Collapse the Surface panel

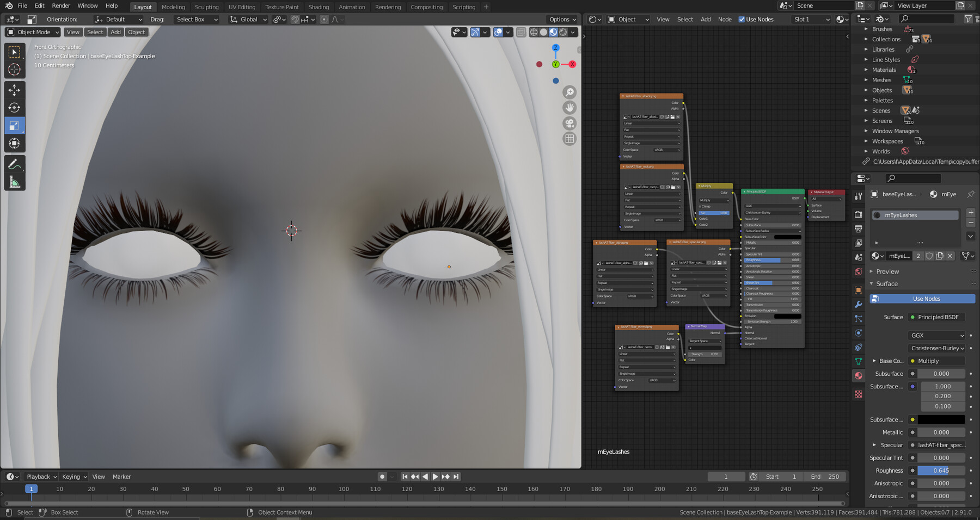pos(886,284)
